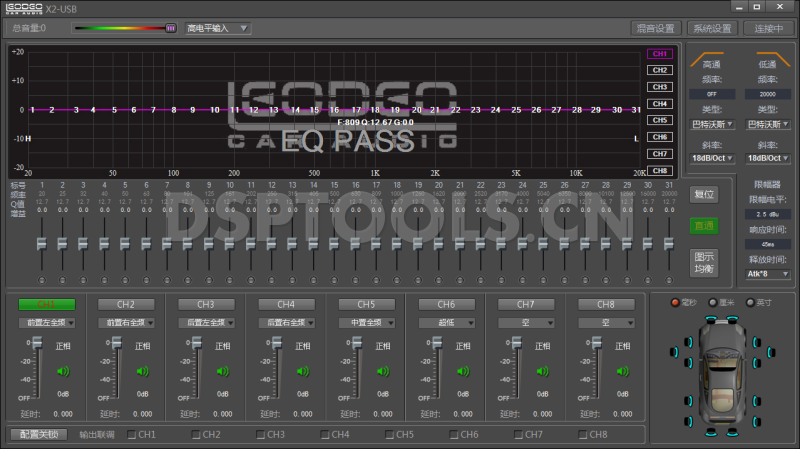Mute the CH7 output speaker icon
800x449 pixels.
[542, 371]
